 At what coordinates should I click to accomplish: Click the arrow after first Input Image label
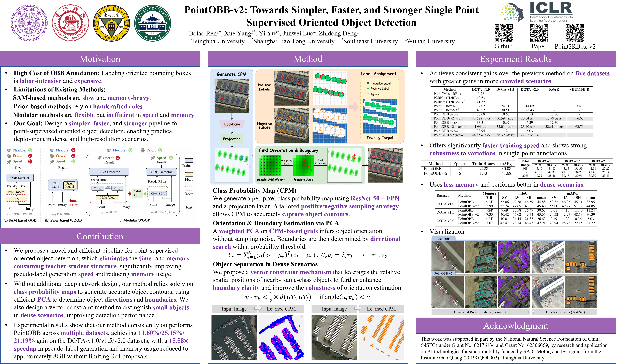pyautogui.click(x=257, y=309)
